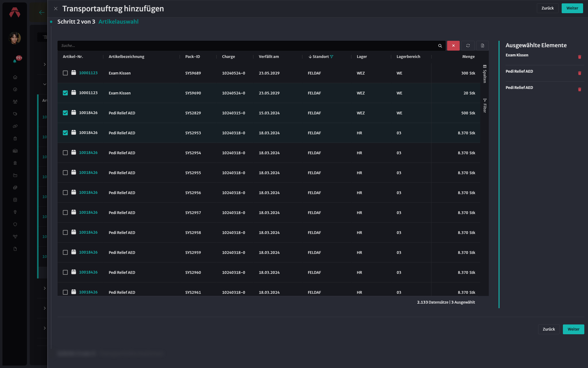Open notifications bell in sidebar
This screenshot has height=368, width=588.
[15, 61]
